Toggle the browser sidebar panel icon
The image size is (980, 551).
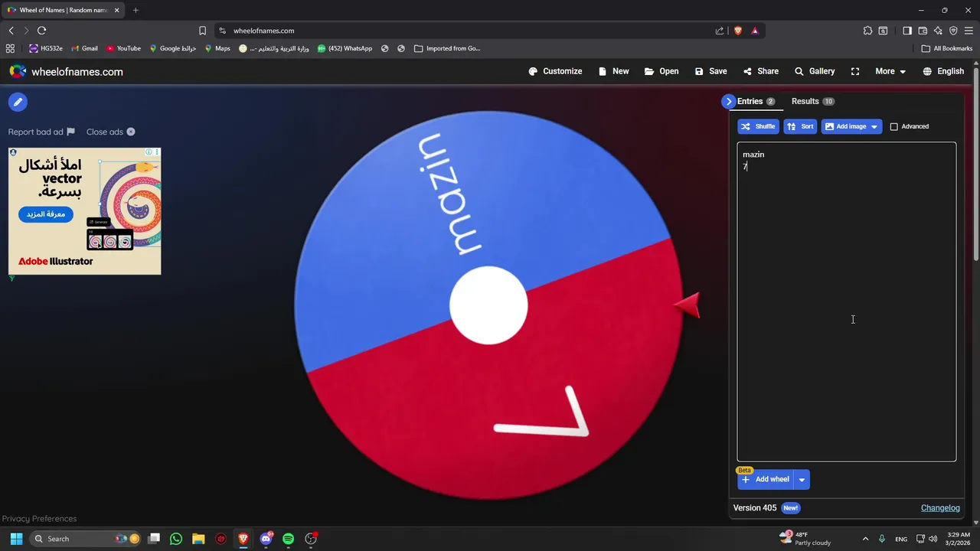click(907, 31)
